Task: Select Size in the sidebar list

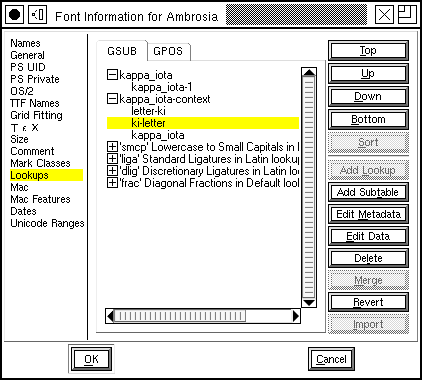Action: pyautogui.click(x=19, y=139)
